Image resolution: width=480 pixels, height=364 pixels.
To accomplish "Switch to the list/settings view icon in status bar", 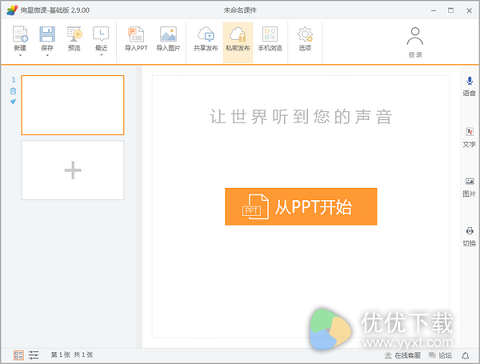I will click(x=34, y=355).
